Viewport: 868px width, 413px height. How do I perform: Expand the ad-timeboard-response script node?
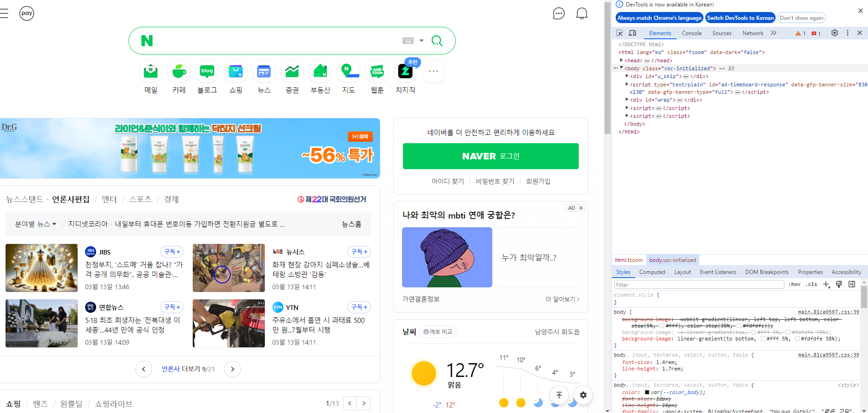tap(627, 85)
